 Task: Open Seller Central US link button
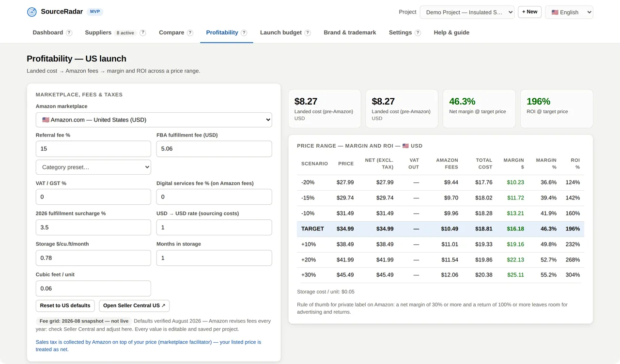click(x=134, y=306)
